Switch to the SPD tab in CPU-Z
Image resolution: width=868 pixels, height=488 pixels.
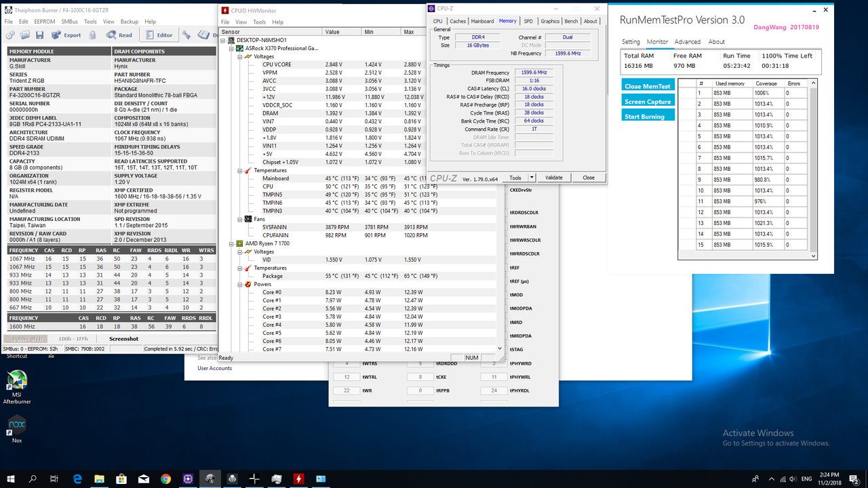coord(528,21)
